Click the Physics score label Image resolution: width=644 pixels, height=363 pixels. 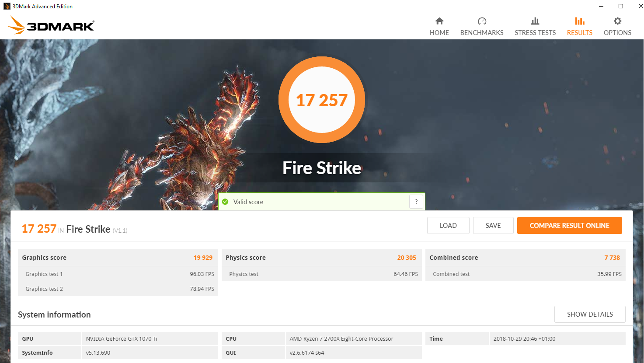click(x=246, y=258)
